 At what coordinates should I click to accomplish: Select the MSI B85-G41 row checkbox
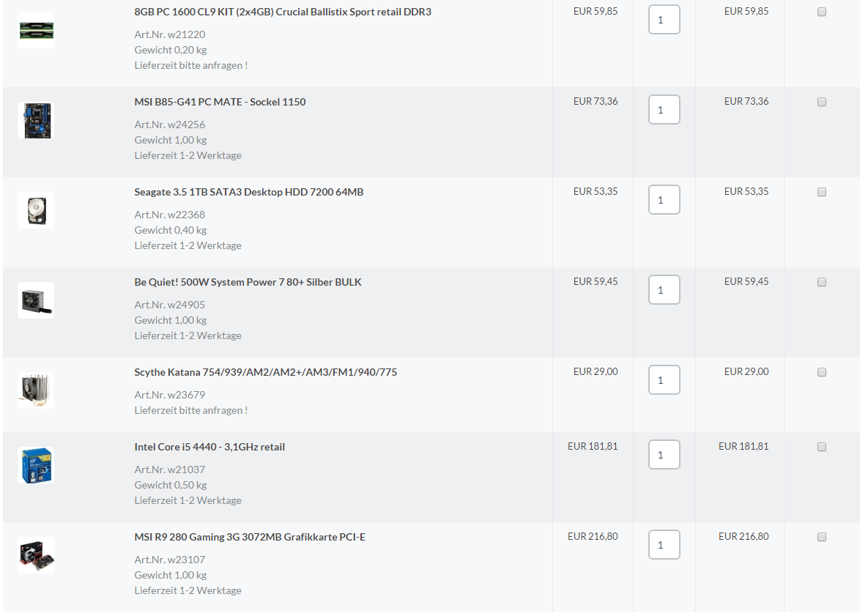click(x=822, y=102)
